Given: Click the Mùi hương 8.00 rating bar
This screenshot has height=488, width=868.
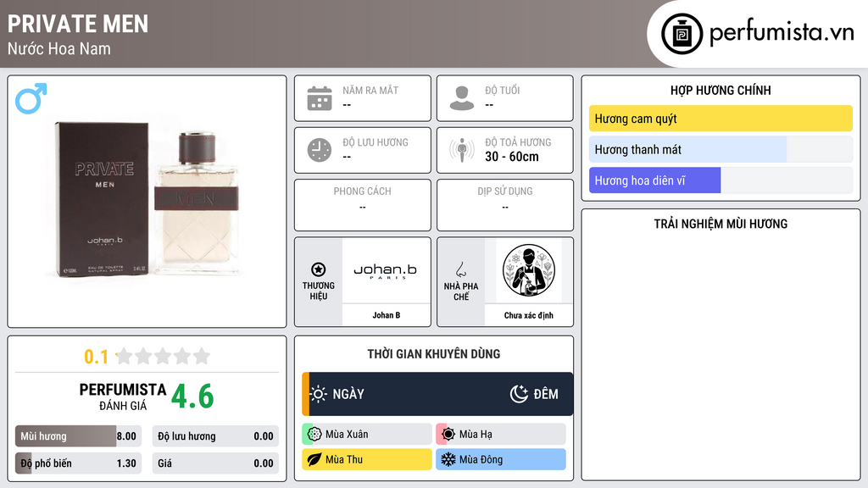Looking at the screenshot, I should [79, 436].
